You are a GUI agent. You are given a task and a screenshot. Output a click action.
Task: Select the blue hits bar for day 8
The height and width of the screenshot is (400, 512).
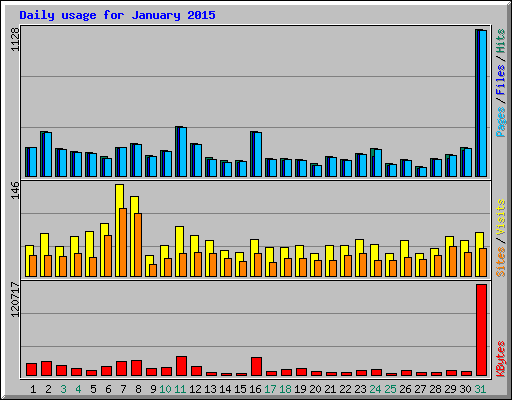[136, 160]
